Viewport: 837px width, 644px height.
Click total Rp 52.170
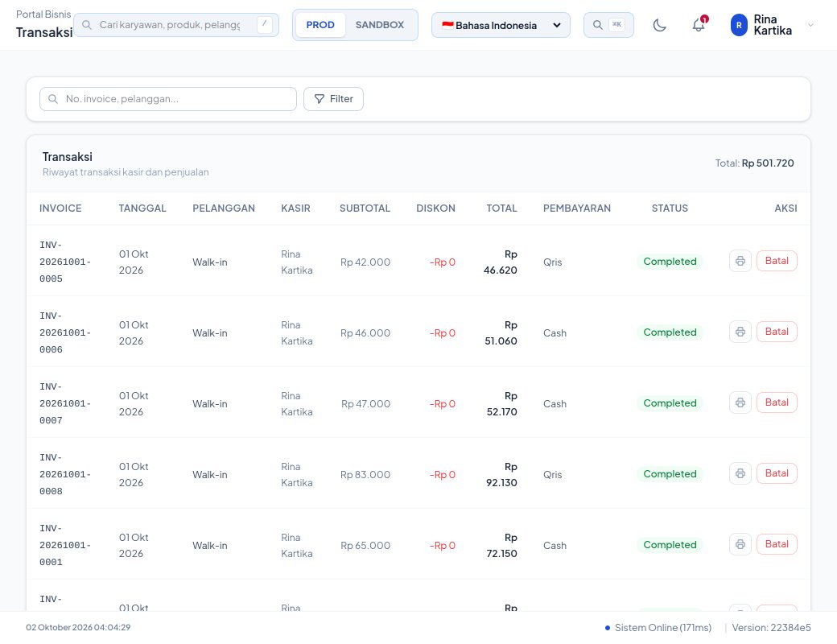[501, 403]
